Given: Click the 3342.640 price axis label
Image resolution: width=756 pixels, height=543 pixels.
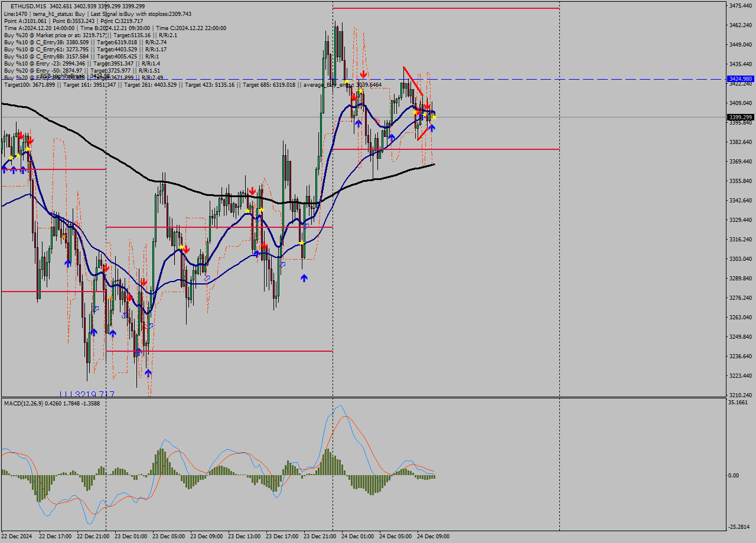Looking at the screenshot, I should coord(741,200).
